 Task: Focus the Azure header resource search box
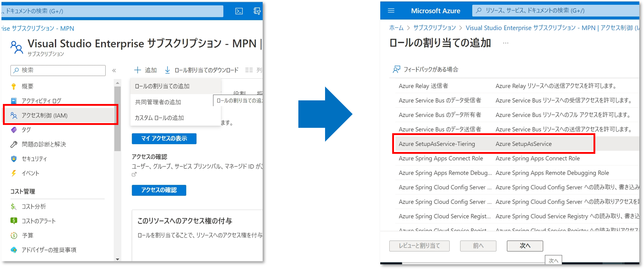[556, 10]
